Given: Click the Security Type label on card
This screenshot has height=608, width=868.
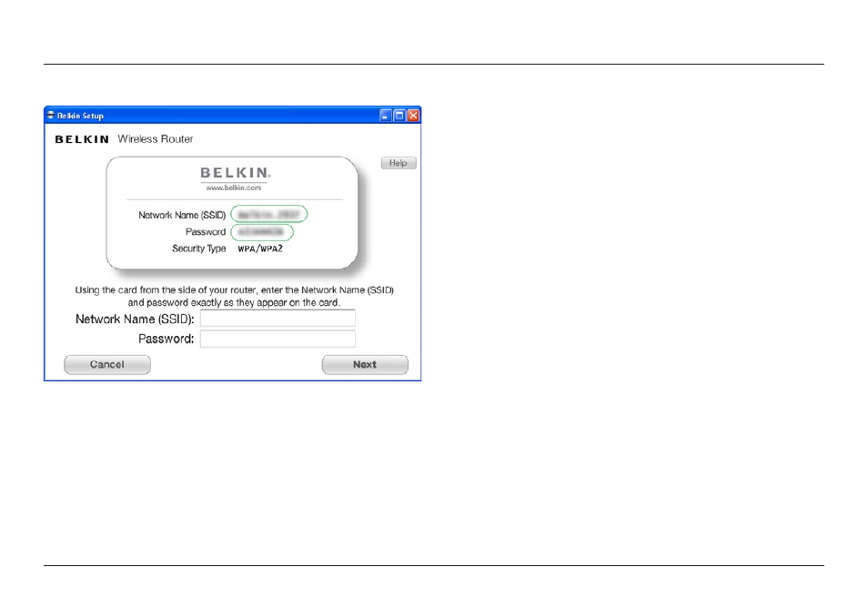Looking at the screenshot, I should pos(198,248).
